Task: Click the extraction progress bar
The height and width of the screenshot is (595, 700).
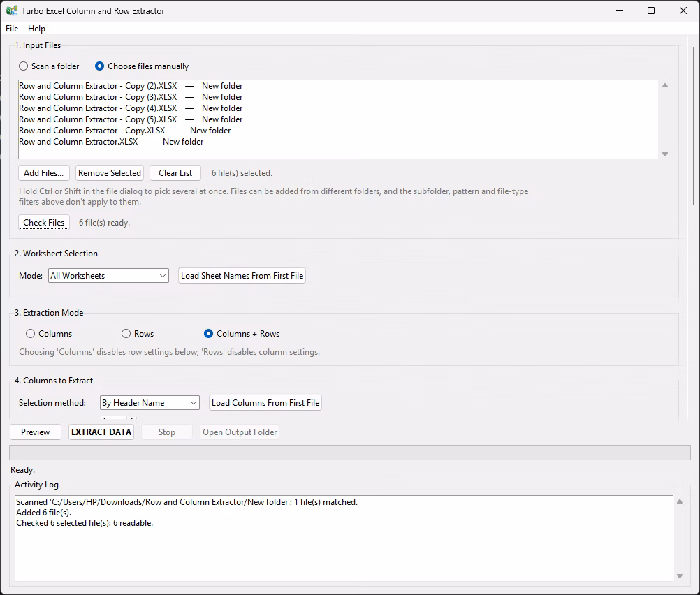Action: click(x=350, y=453)
